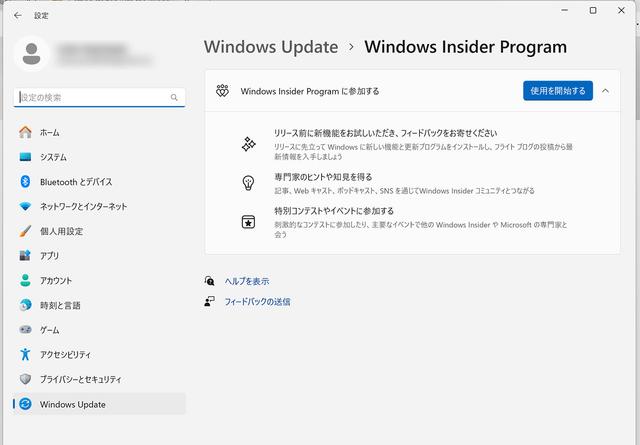Screen dimensions: 640x445
Task: Click the アプリ icon
Action: tap(25, 256)
